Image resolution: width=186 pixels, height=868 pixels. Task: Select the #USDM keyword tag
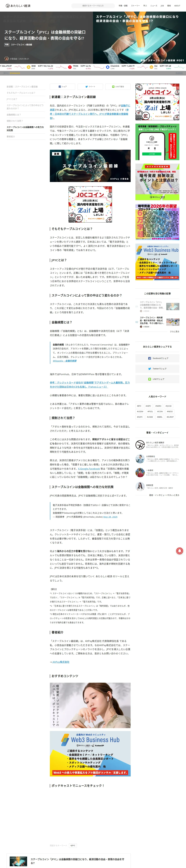click(140, 411)
